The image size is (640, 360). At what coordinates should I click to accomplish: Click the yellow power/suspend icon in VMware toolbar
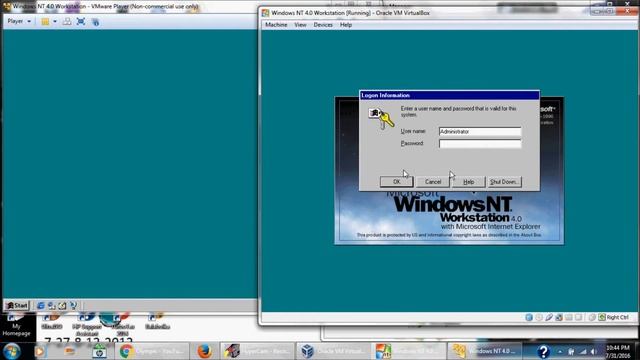tap(45, 22)
